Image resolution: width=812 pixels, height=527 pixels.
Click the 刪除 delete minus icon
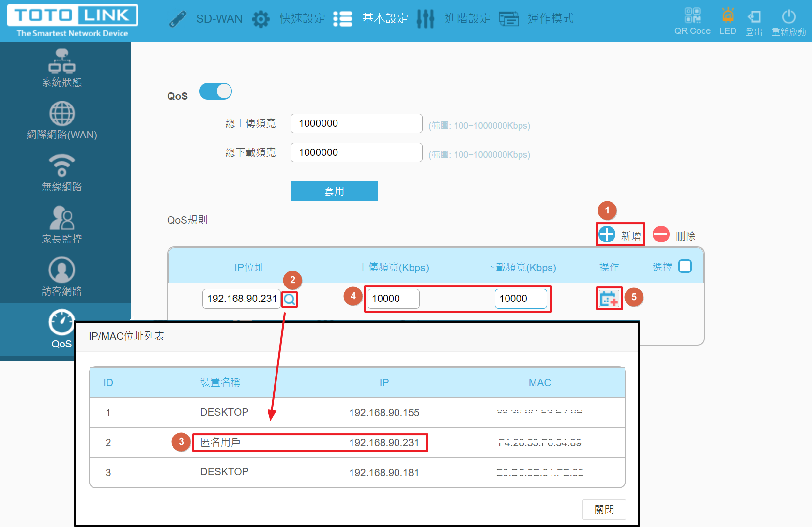point(661,234)
